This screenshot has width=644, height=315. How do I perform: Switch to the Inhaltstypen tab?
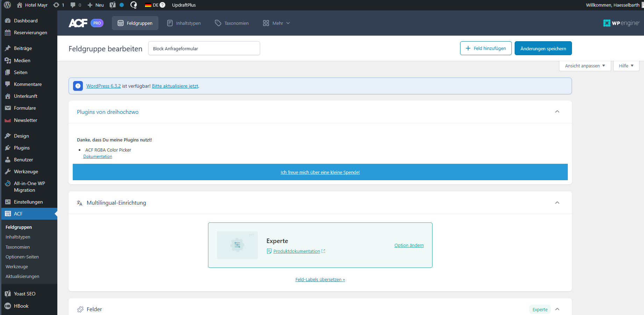tap(184, 23)
